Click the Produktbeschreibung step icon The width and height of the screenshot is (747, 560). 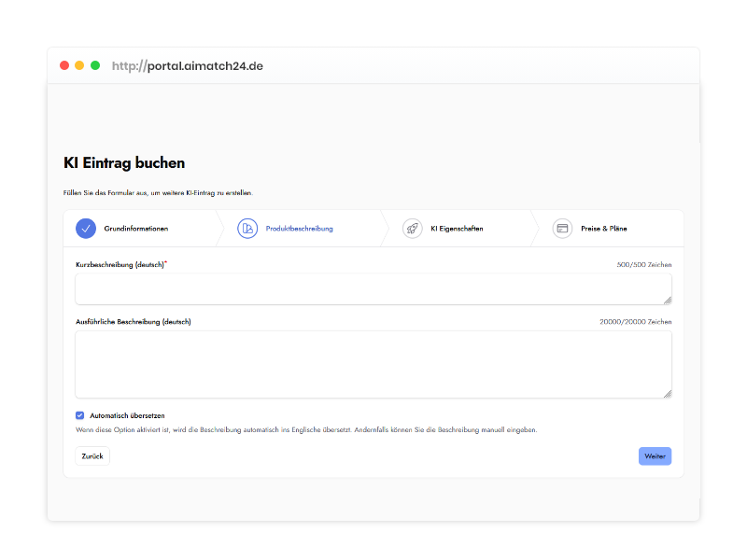(247, 229)
